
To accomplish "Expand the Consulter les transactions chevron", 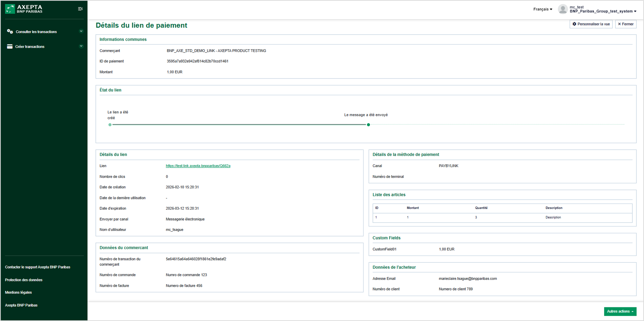I will (x=81, y=31).
